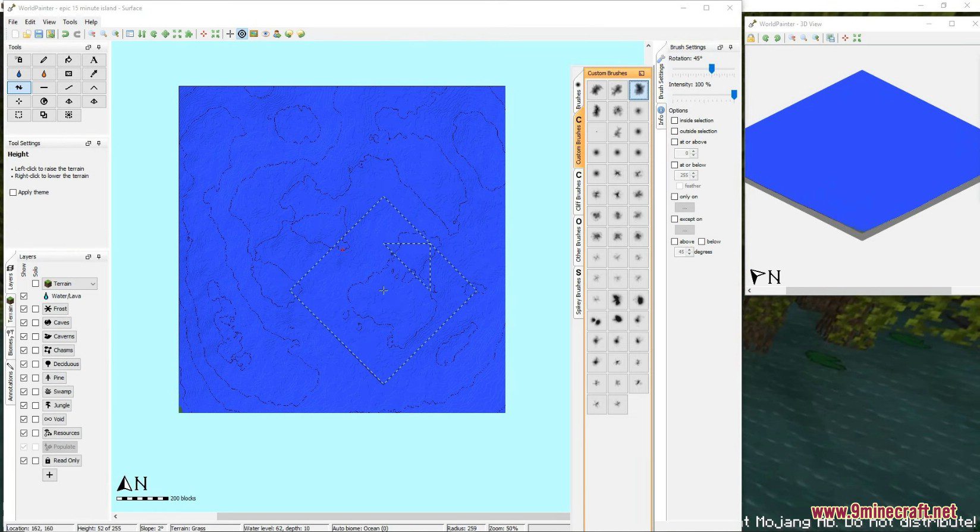Select the Text tool
The height and width of the screenshot is (532, 980).
point(94,60)
